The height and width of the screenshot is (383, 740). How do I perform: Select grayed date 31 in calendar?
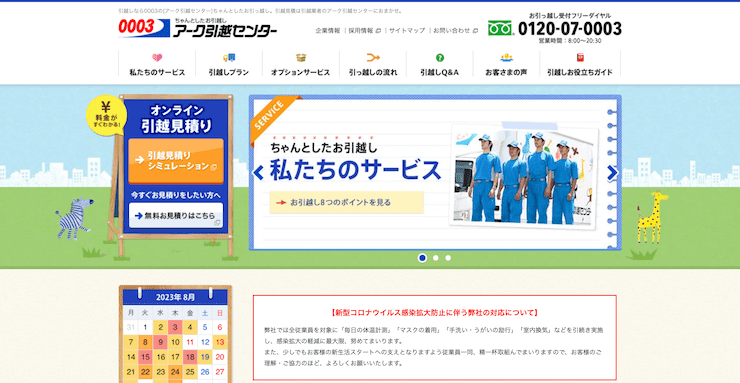click(x=131, y=327)
